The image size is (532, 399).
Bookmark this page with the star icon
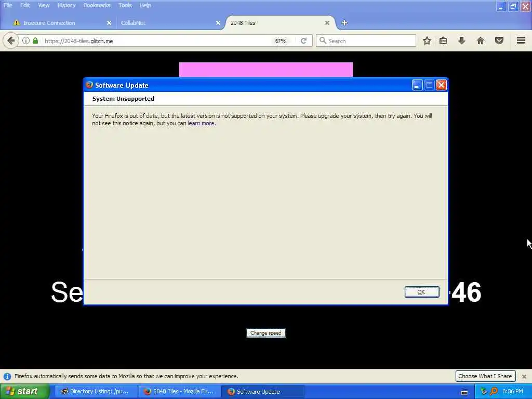pyautogui.click(x=427, y=41)
